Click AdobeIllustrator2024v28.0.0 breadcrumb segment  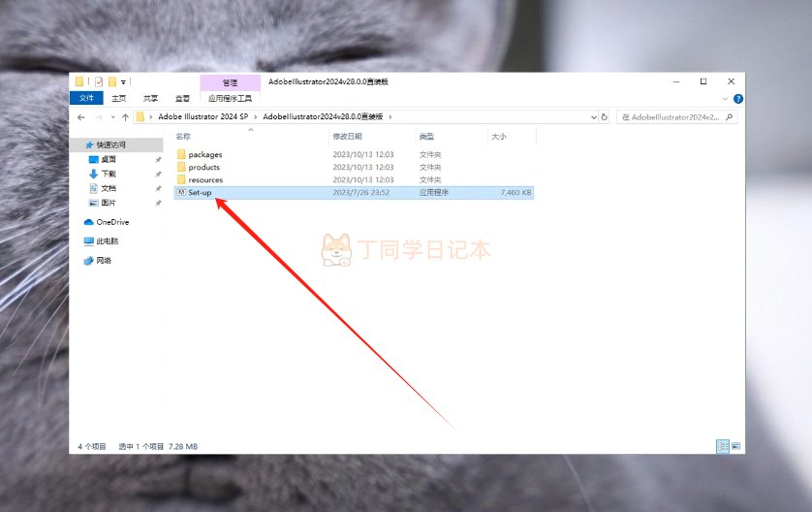(323, 116)
